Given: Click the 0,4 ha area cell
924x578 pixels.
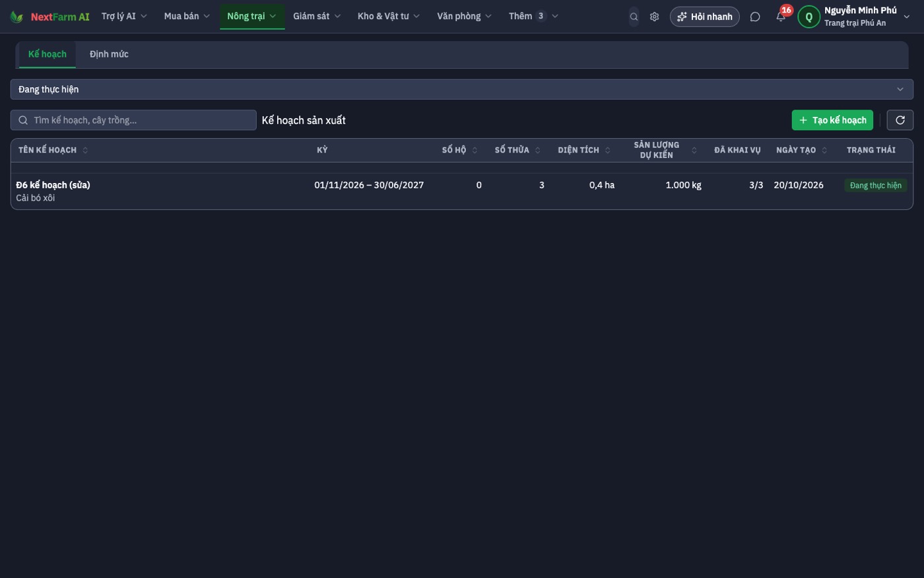Looking at the screenshot, I should pos(602,185).
